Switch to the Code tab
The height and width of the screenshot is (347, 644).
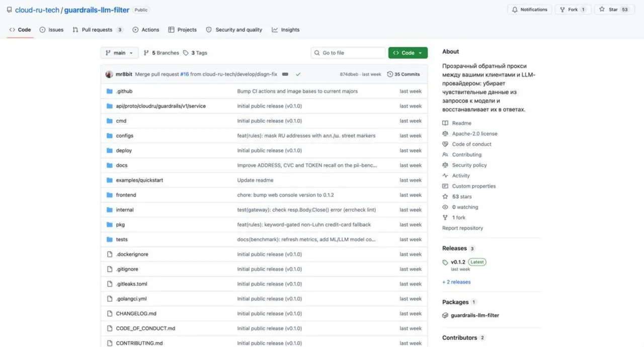[x=20, y=30]
